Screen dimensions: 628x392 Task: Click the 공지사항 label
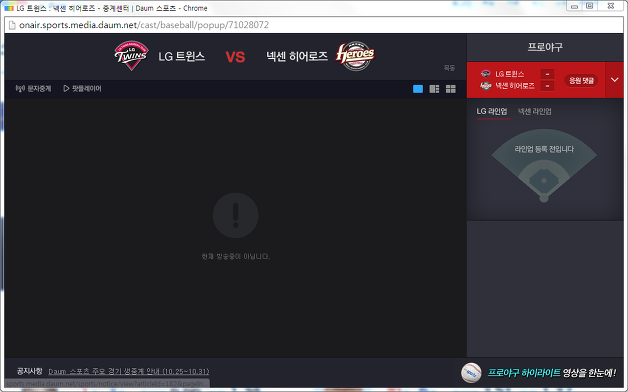click(30, 371)
